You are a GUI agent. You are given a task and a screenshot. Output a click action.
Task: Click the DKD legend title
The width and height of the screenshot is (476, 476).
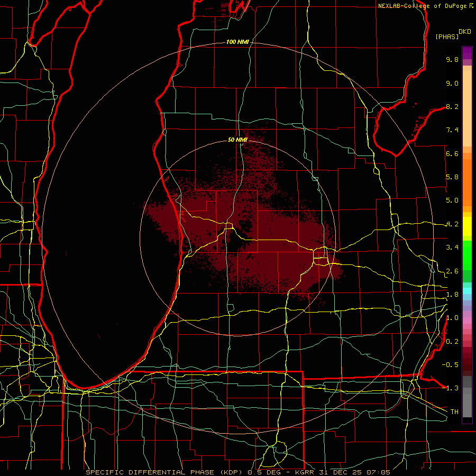point(465,32)
